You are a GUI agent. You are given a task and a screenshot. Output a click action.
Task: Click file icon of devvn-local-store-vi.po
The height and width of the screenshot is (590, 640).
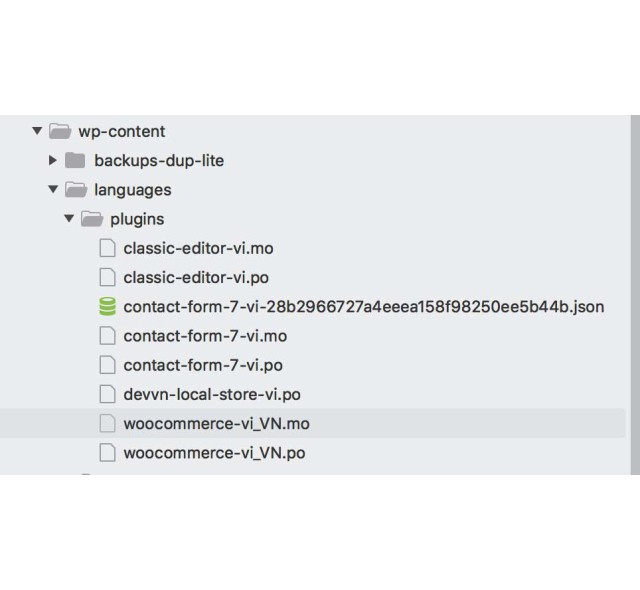point(107,395)
